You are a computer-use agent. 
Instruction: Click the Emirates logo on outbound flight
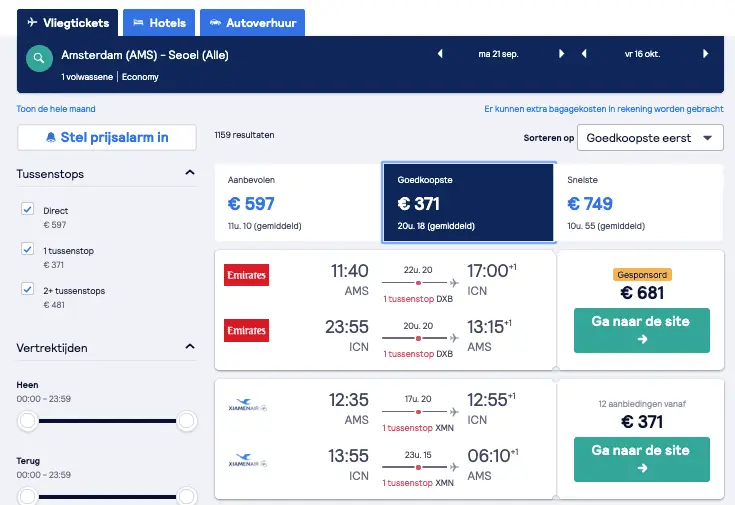(247, 275)
